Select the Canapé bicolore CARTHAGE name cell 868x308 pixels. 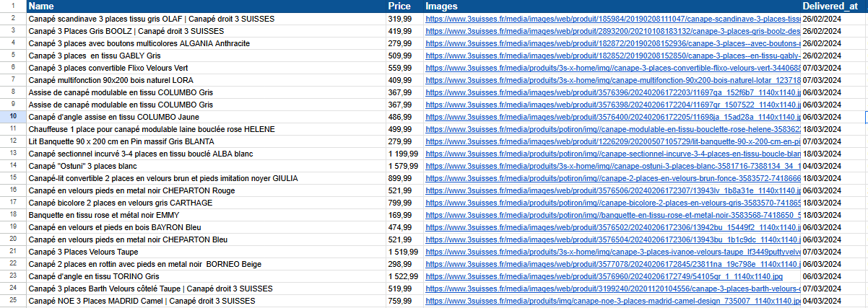[x=206, y=203]
